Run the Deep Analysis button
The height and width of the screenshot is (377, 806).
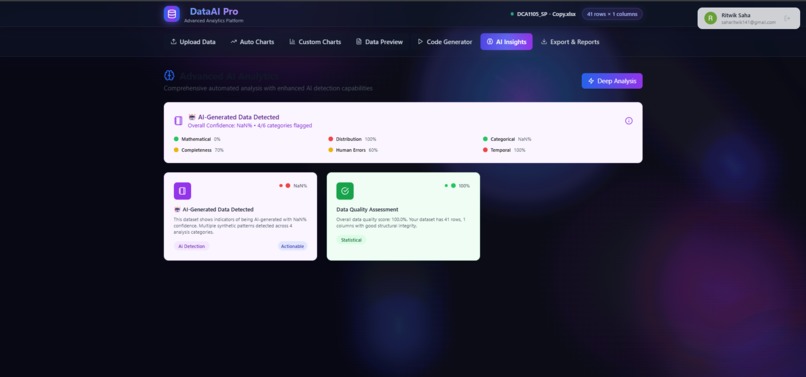pos(612,81)
